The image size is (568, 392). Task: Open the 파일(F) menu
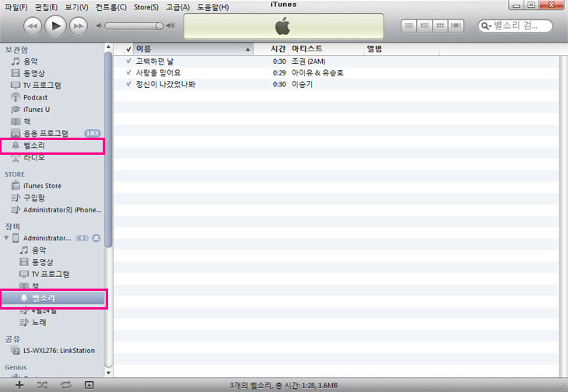tap(16, 7)
